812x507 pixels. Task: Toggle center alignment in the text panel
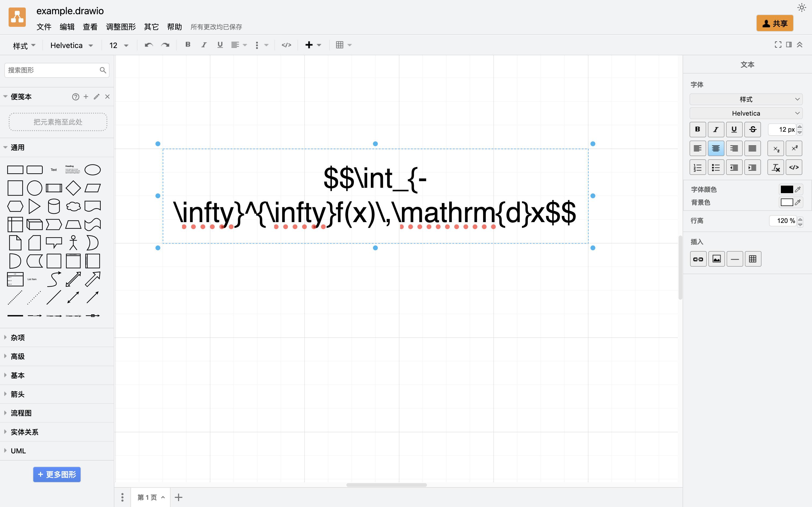716,148
